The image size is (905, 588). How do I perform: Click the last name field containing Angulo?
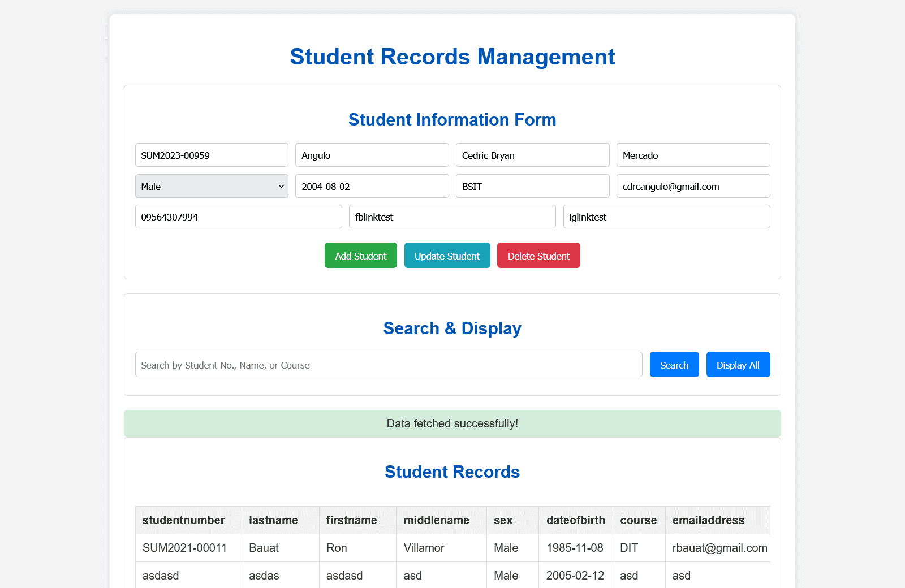pos(372,154)
